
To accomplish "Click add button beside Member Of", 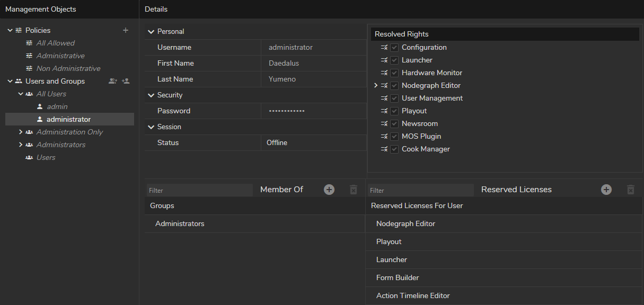I will click(x=329, y=190).
